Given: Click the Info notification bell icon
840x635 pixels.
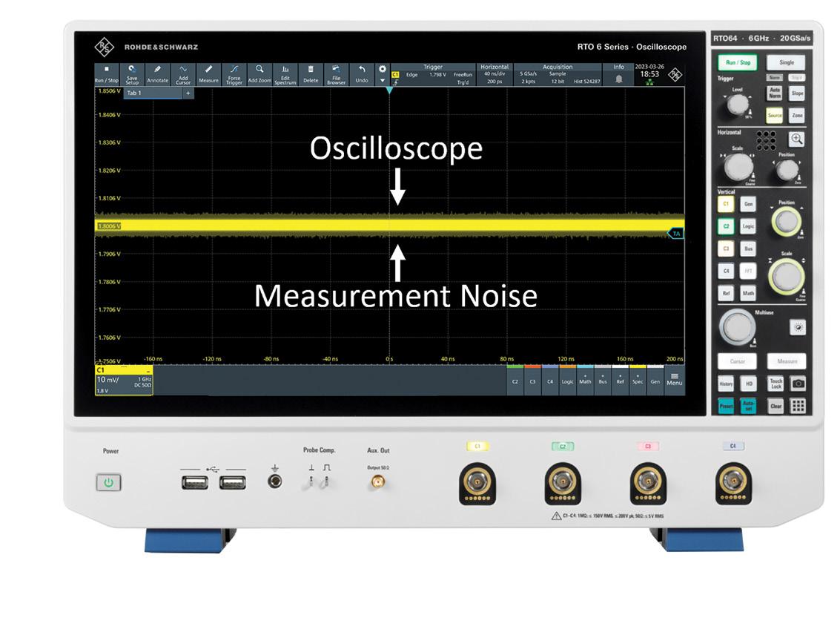Looking at the screenshot, I should click(619, 79).
